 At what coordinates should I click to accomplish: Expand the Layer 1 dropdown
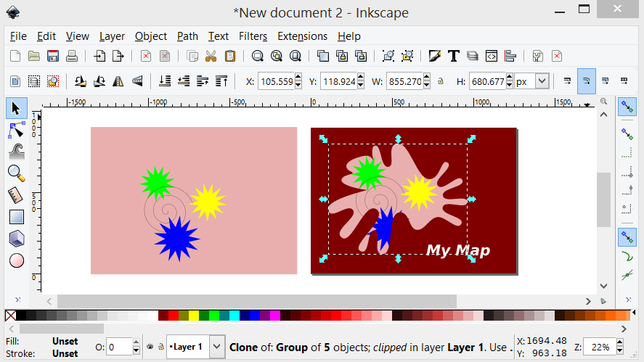coord(216,347)
